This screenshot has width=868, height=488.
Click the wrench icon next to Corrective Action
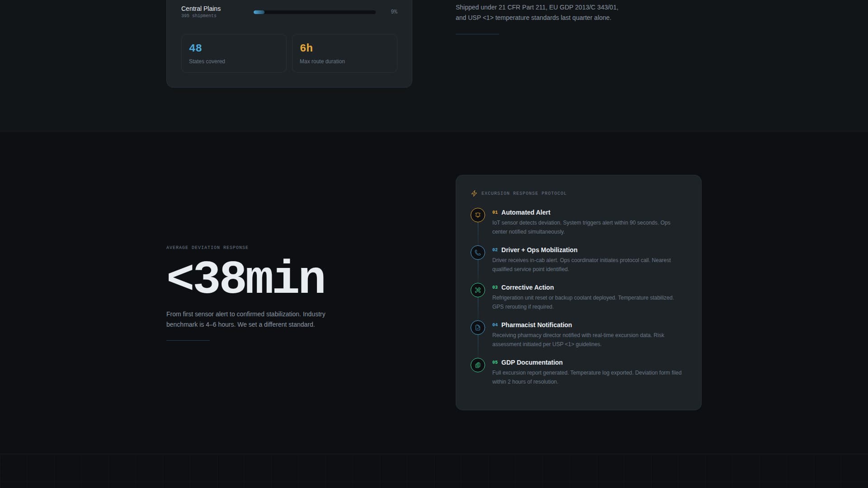click(478, 290)
